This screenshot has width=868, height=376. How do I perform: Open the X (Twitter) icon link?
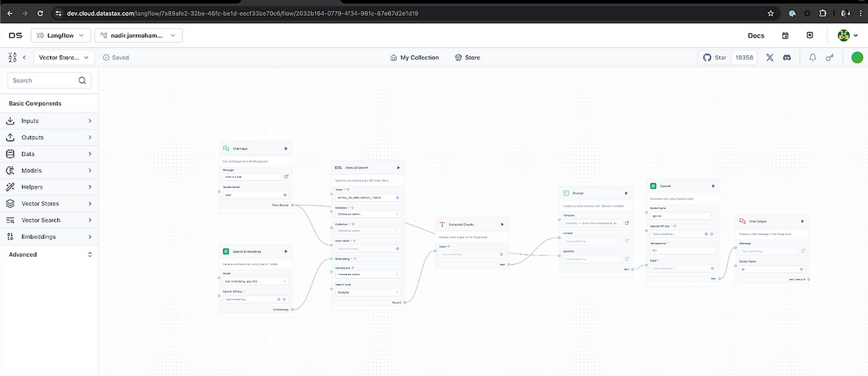click(x=770, y=57)
